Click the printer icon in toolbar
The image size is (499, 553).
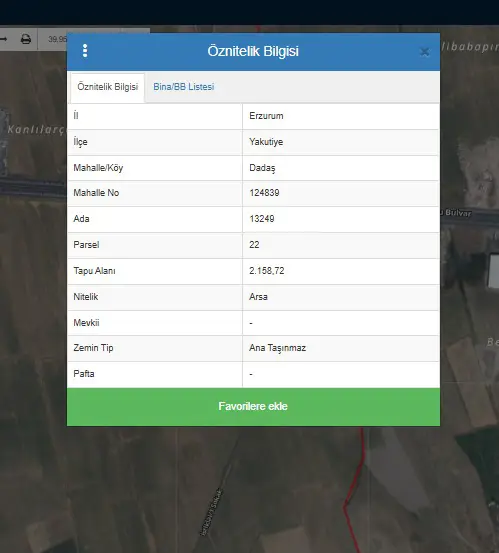pos(26,39)
